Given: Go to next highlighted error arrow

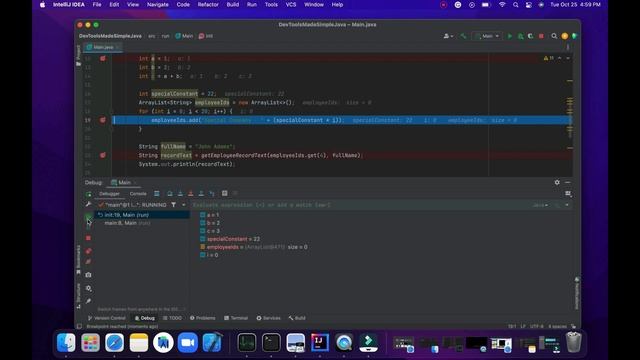Looking at the screenshot, I should tap(568, 58).
